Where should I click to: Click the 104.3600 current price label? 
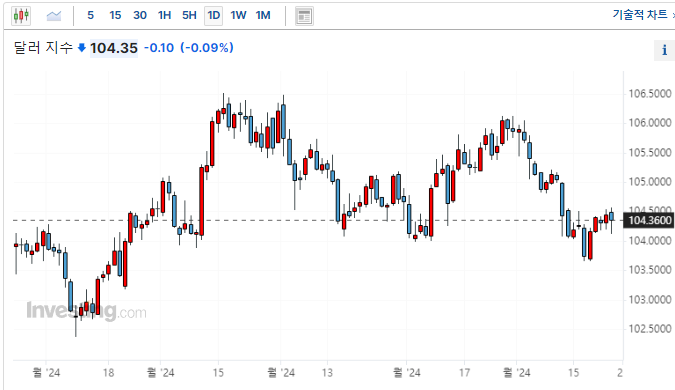tap(649, 220)
